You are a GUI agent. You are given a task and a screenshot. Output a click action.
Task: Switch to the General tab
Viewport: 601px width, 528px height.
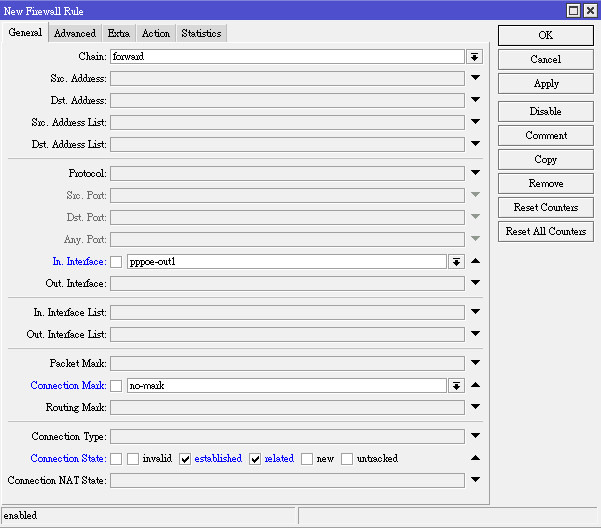(25, 33)
